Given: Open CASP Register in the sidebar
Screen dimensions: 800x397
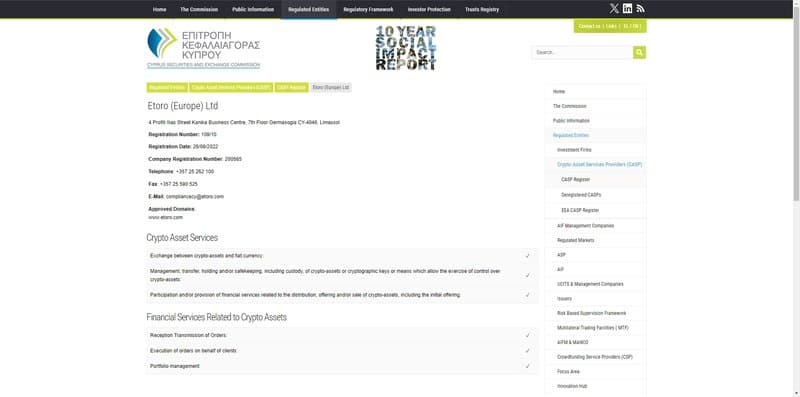Looking at the screenshot, I should tap(576, 180).
